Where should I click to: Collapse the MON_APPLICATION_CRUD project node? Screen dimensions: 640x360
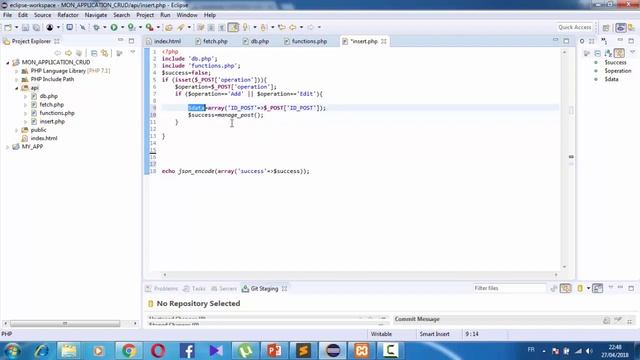pos(8,62)
